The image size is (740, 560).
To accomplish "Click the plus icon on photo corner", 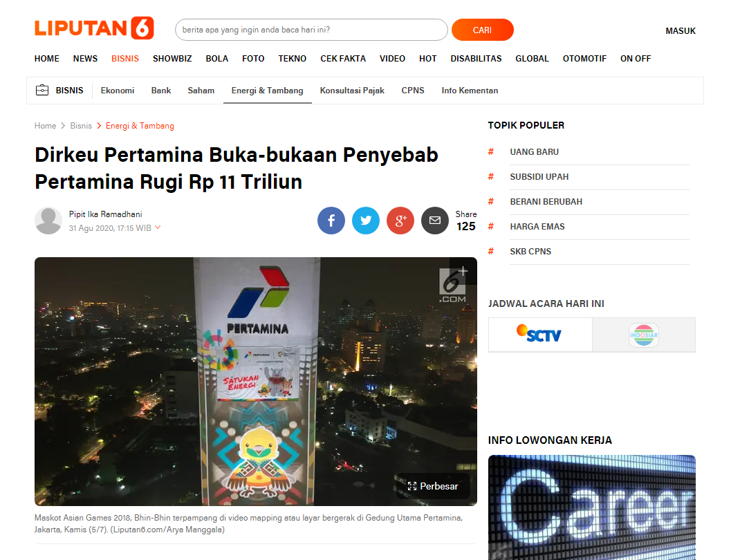I will coord(463,271).
